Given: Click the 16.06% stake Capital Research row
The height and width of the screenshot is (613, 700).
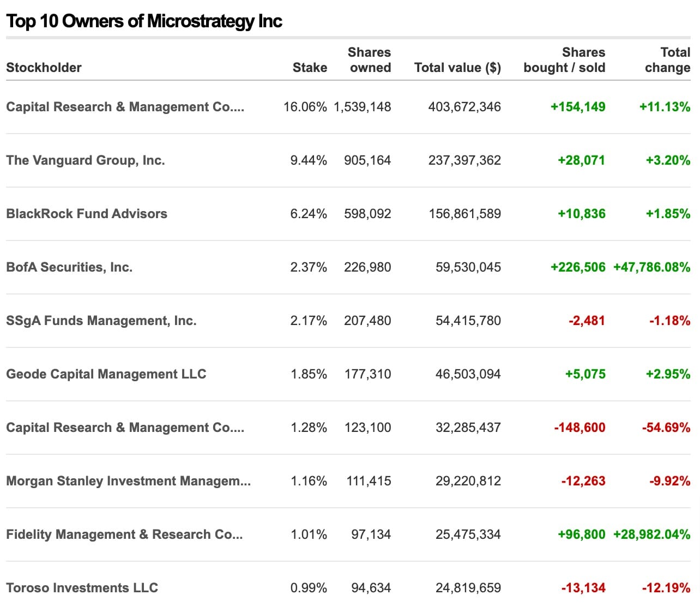Looking at the screenshot, I should point(348,107).
